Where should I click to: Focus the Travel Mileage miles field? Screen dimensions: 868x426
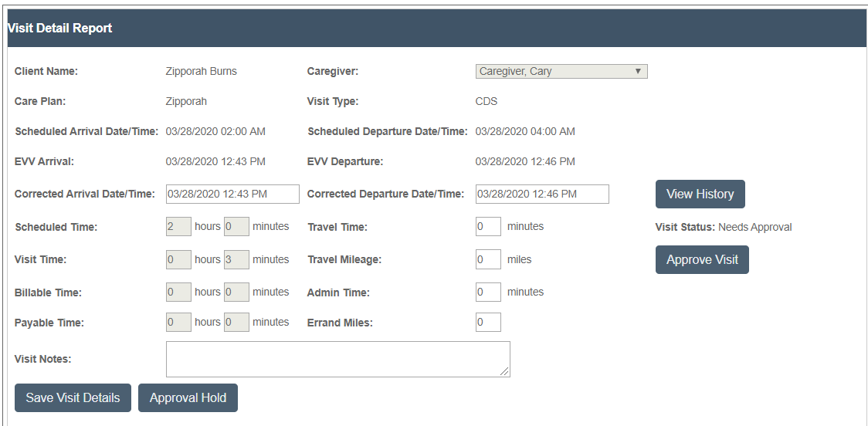(x=488, y=259)
